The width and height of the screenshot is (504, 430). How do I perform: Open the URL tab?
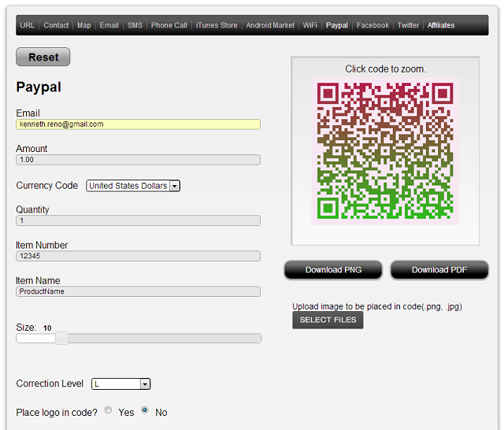pos(27,25)
